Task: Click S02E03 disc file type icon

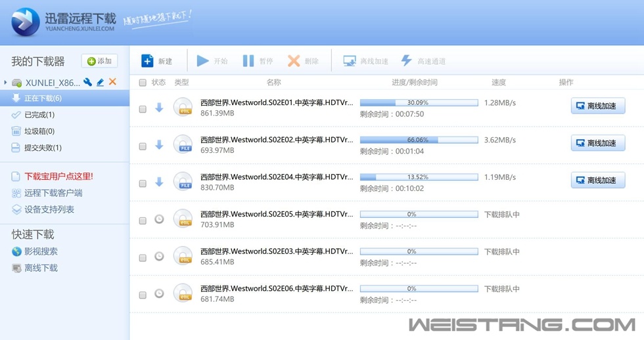Action: click(x=183, y=257)
